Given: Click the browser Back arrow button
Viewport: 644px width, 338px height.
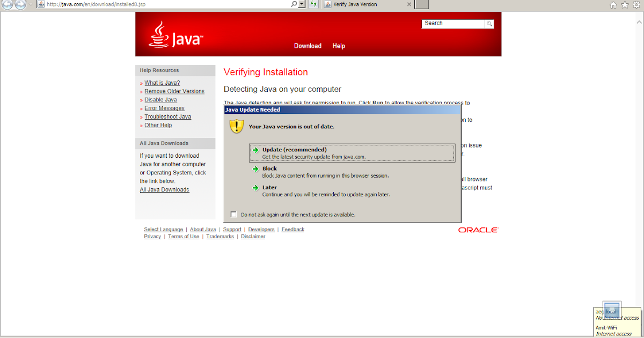Looking at the screenshot, I should click(x=8, y=4).
